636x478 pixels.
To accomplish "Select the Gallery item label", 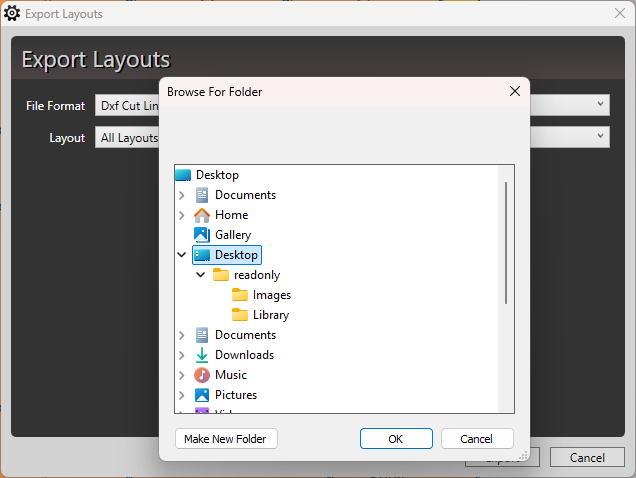I will tap(233, 235).
